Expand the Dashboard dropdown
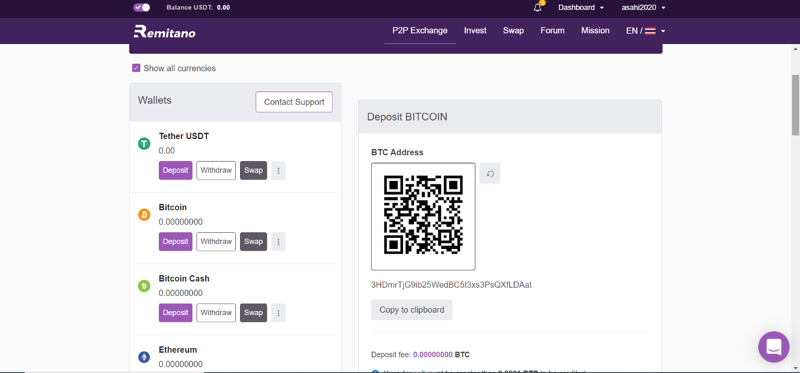 tap(581, 8)
